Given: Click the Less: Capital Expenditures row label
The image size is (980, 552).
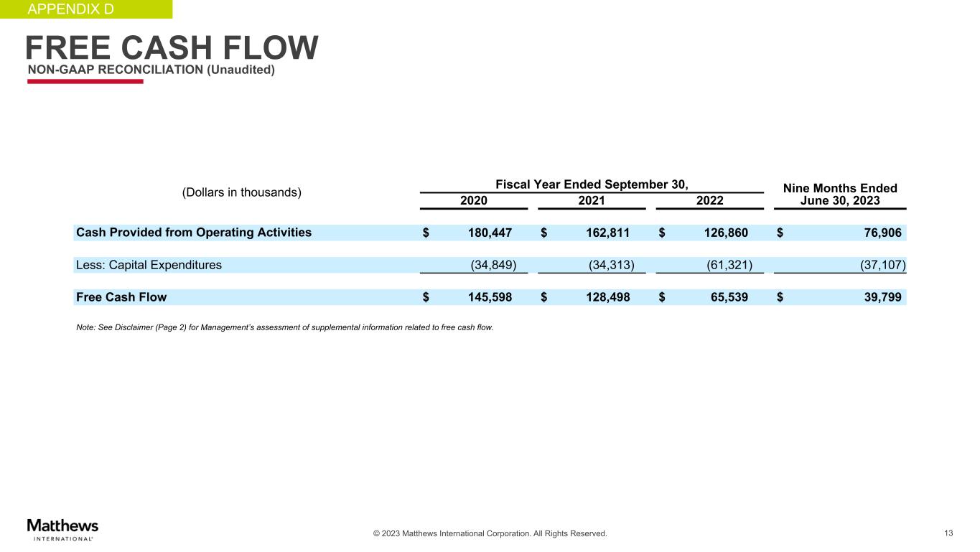Looking at the screenshot, I should coord(149,265).
